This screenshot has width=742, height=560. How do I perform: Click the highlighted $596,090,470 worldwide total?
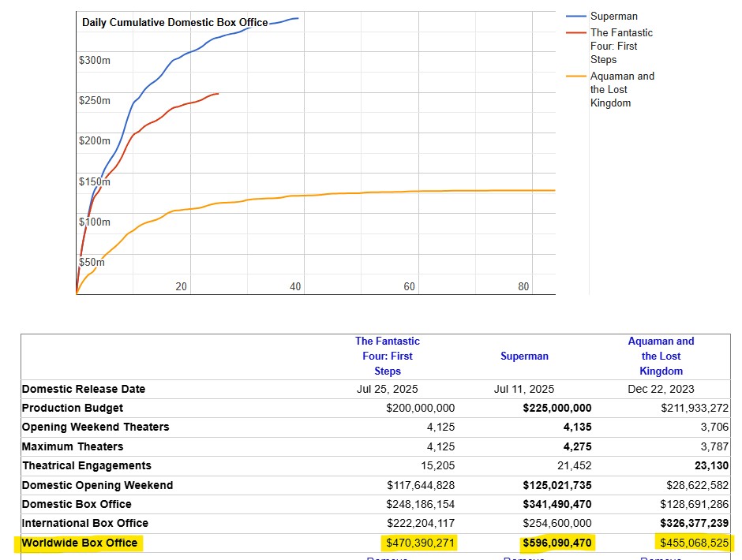click(557, 543)
